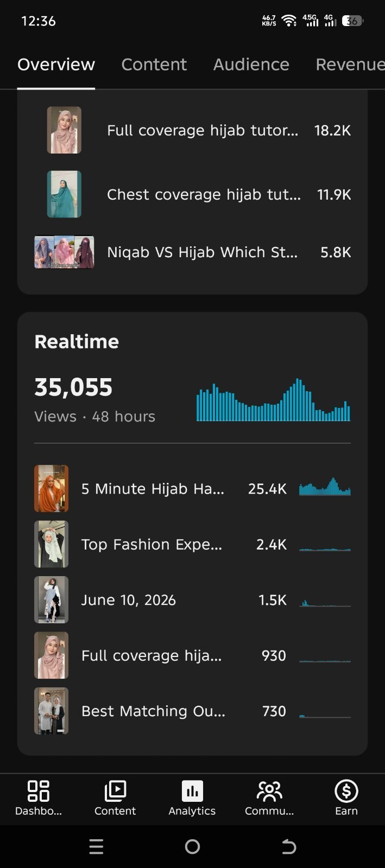Select the Analytics bar-chart icon
385x868 pixels.
192,791
